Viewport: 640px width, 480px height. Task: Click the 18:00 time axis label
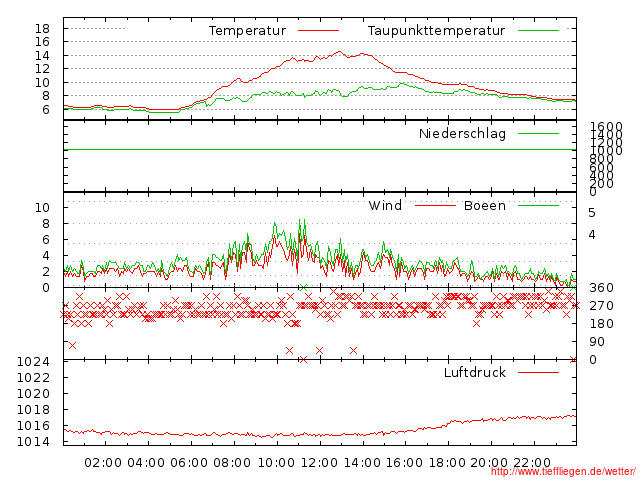[447, 463]
